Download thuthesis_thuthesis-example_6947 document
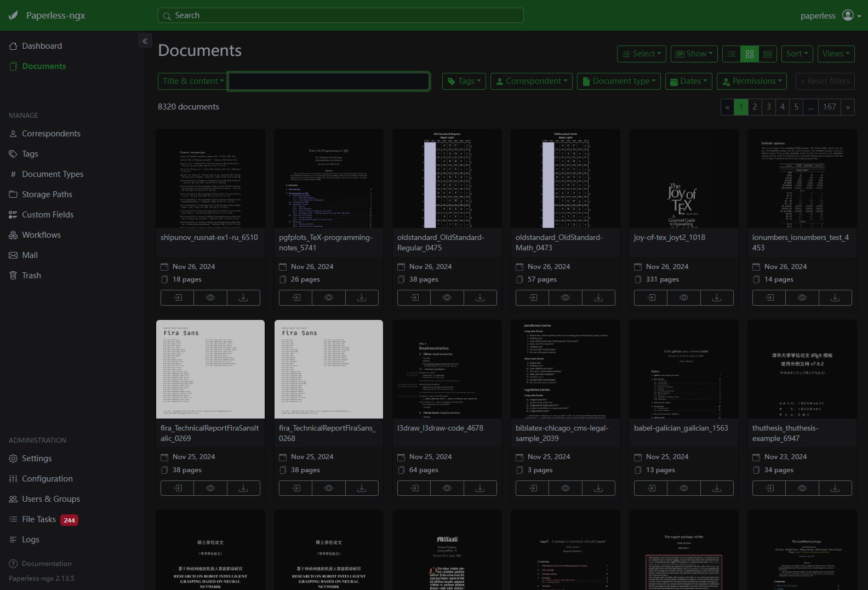868x590 pixels. [835, 488]
